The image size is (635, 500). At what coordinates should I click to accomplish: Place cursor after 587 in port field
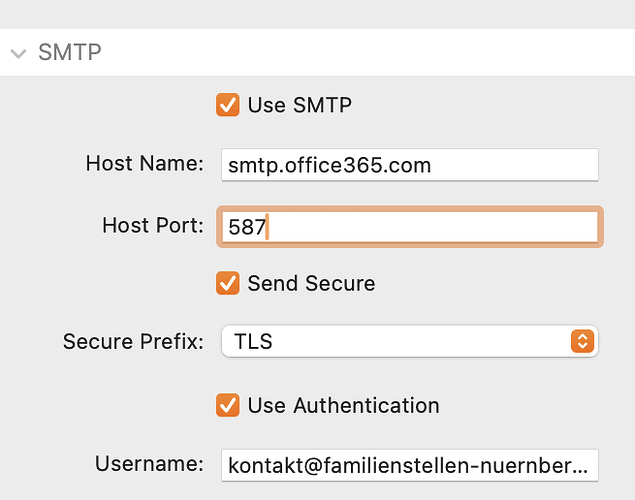coord(269,227)
